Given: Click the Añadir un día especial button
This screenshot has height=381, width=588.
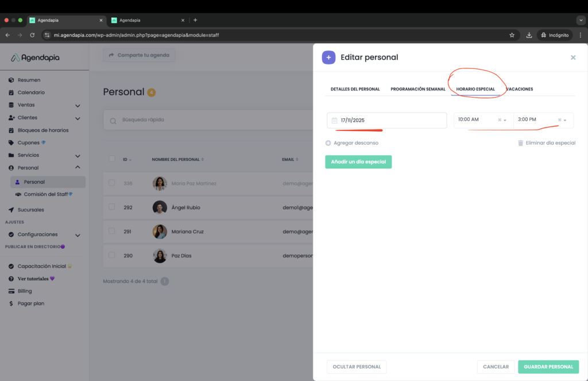Looking at the screenshot, I should point(358,162).
